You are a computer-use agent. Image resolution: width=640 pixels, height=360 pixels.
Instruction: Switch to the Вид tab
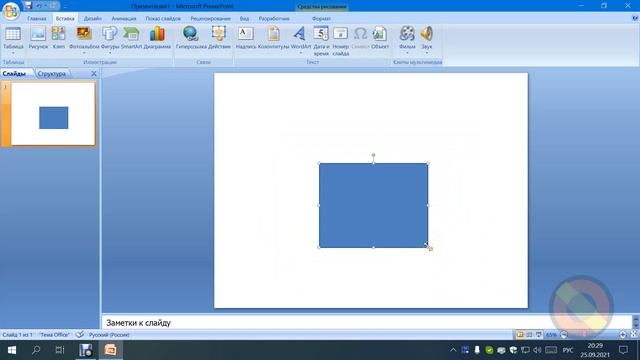coord(244,18)
